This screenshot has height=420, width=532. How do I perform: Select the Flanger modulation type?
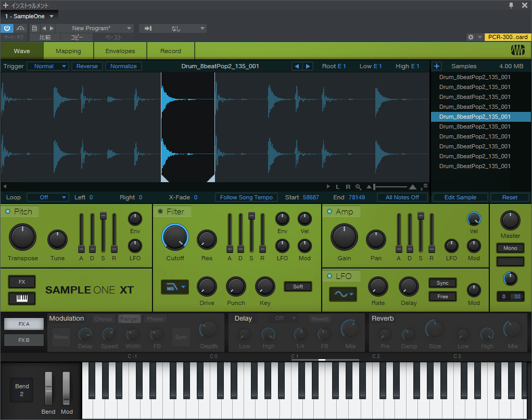pyautogui.click(x=129, y=319)
